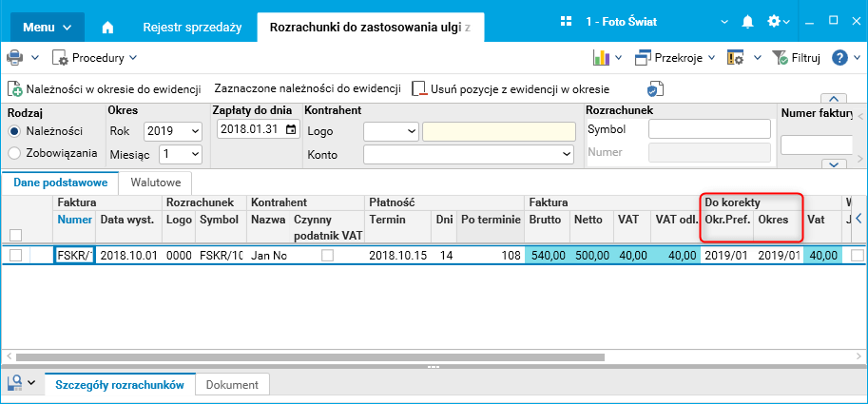This screenshot has height=404, width=868.
Task: Click the horizontal scrollbar of the table
Action: [310, 357]
